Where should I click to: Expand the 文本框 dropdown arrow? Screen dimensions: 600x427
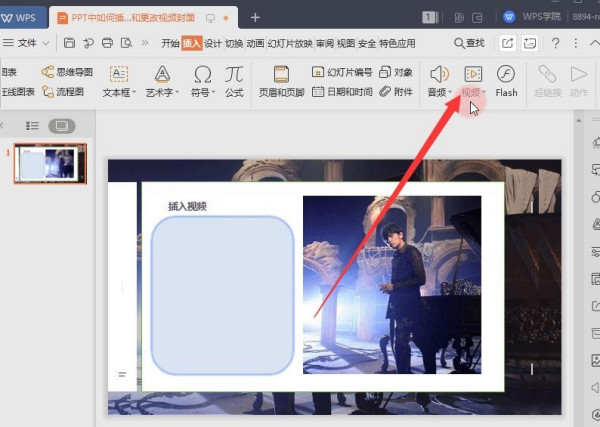134,93
